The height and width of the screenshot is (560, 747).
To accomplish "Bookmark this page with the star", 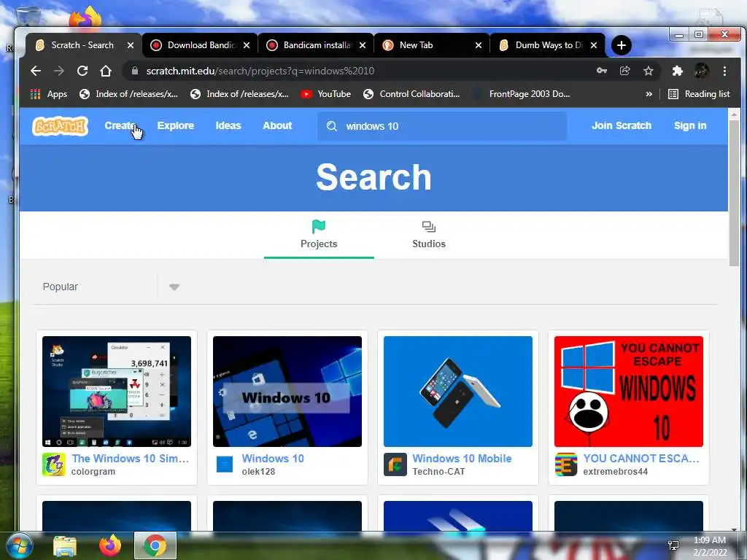I will pos(649,71).
